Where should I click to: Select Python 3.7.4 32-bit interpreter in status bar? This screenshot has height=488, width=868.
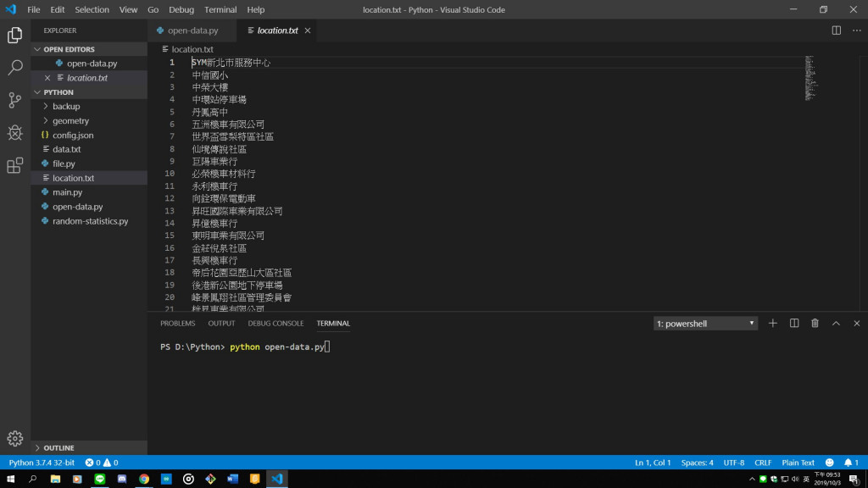42,463
